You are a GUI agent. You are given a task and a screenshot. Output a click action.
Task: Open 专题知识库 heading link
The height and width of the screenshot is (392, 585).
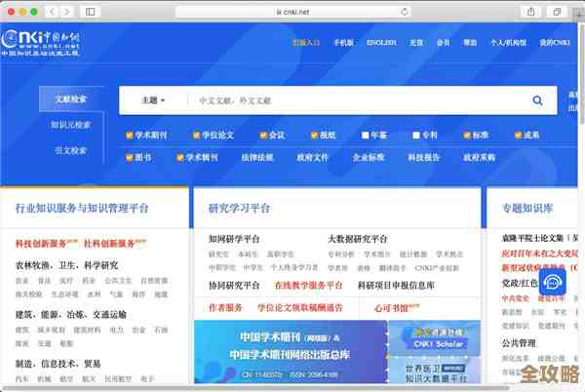tap(527, 208)
